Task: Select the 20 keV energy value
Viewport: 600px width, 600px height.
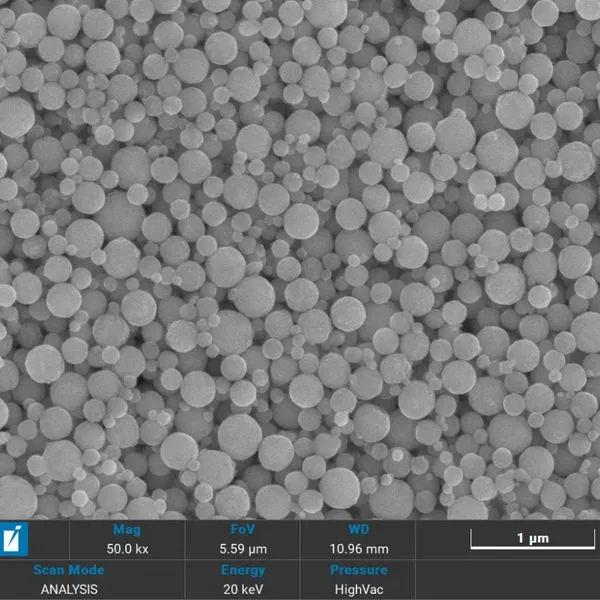Action: click(x=243, y=589)
